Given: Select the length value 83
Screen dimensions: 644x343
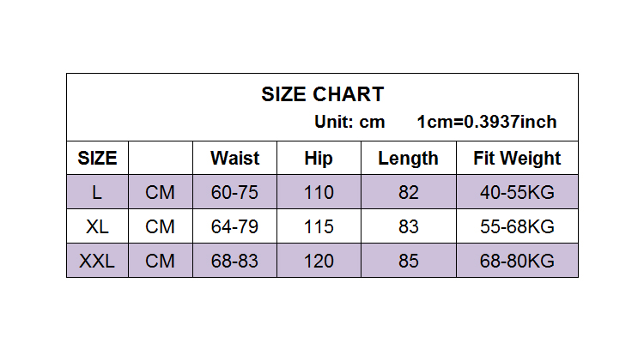Looking at the screenshot, I should pyautogui.click(x=408, y=226).
